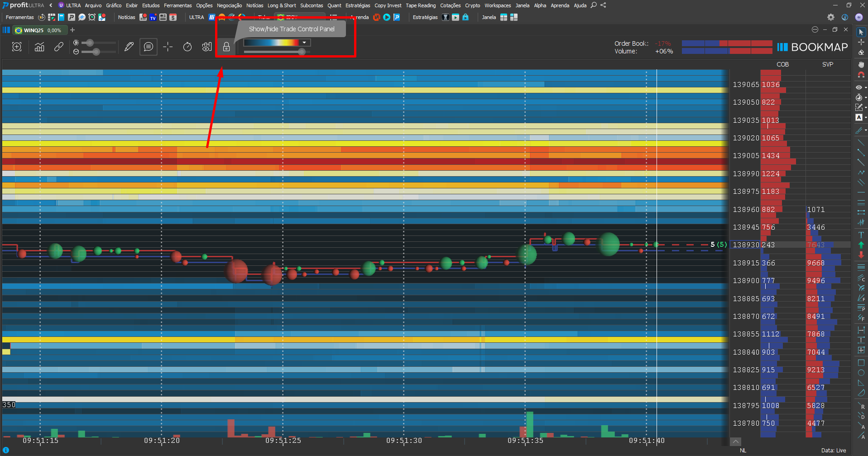The width and height of the screenshot is (868, 456).
Task: Click the user avatar icon at top right
Action: pyautogui.click(x=859, y=17)
